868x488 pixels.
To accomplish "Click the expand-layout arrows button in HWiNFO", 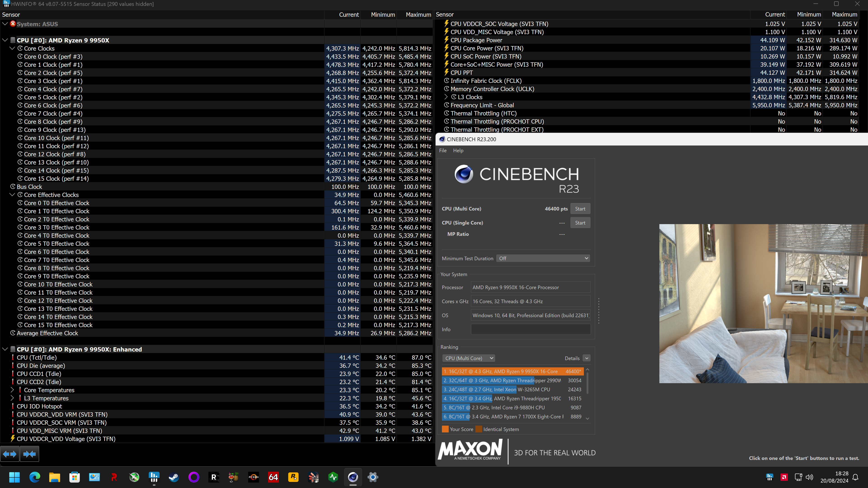I will click(x=10, y=454).
